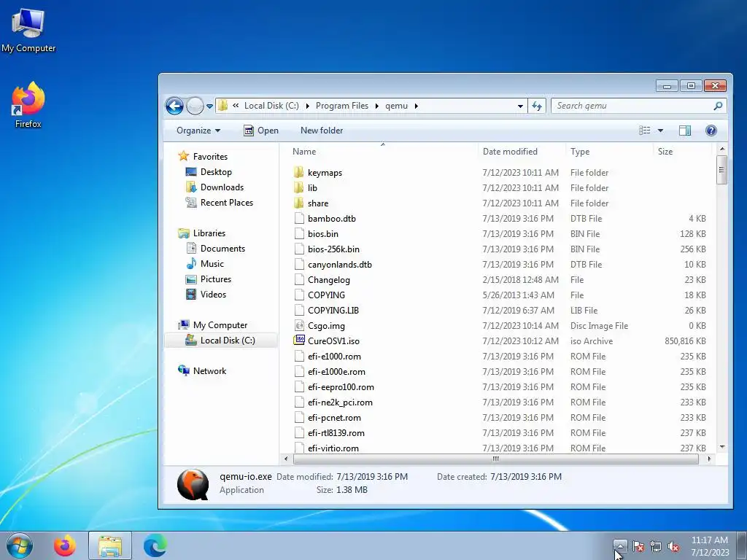Expand the arrow after qemu breadcrumb
This screenshot has height=560, width=747.
[417, 106]
